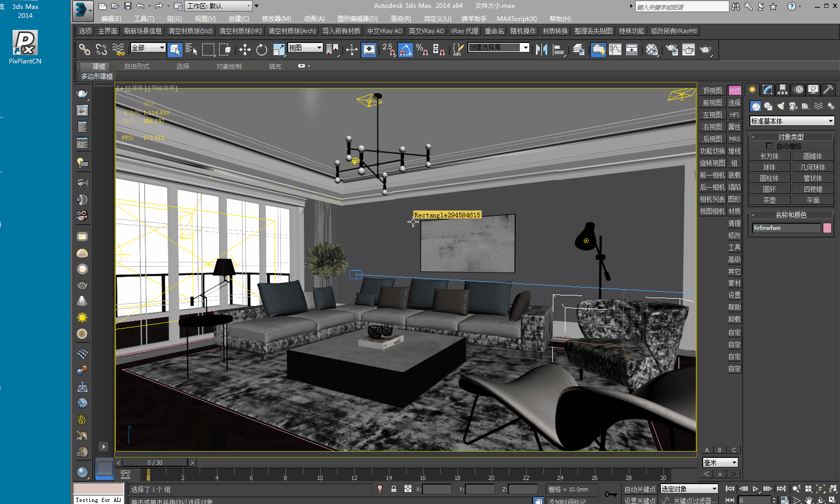This screenshot has height=504, width=840.
Task: Toggle the Spinner Snap button
Action: pos(439,49)
